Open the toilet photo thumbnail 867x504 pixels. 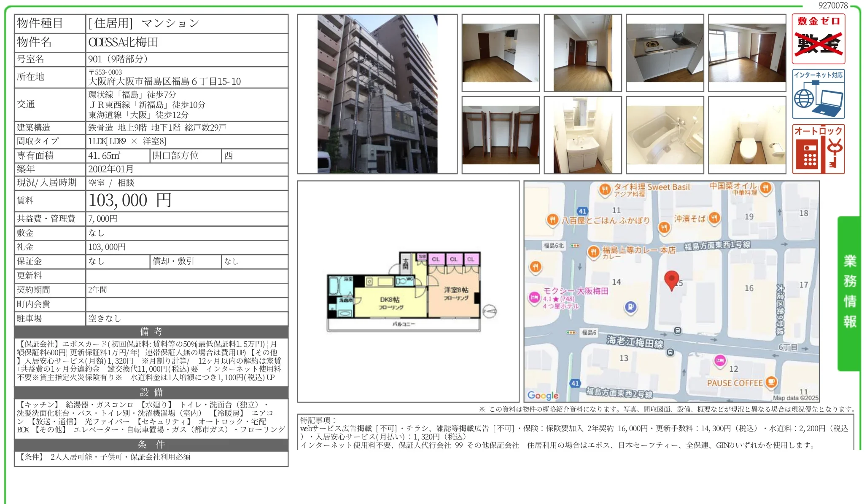point(747,135)
